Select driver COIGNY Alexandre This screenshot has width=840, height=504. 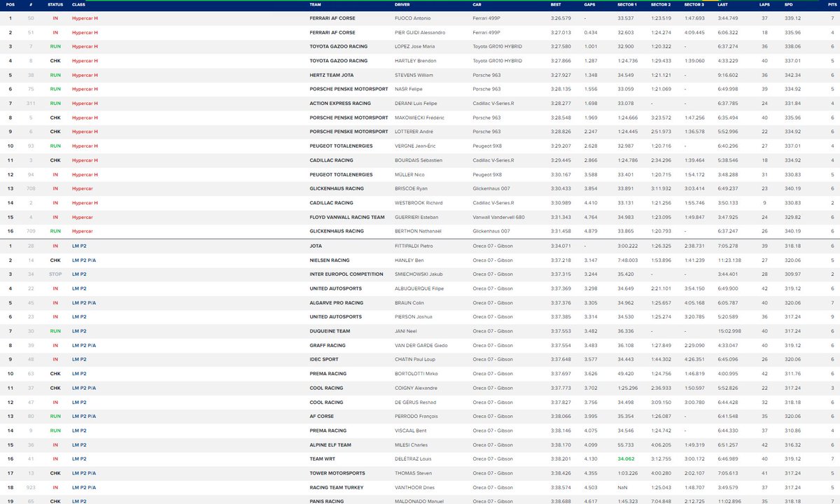coord(416,388)
